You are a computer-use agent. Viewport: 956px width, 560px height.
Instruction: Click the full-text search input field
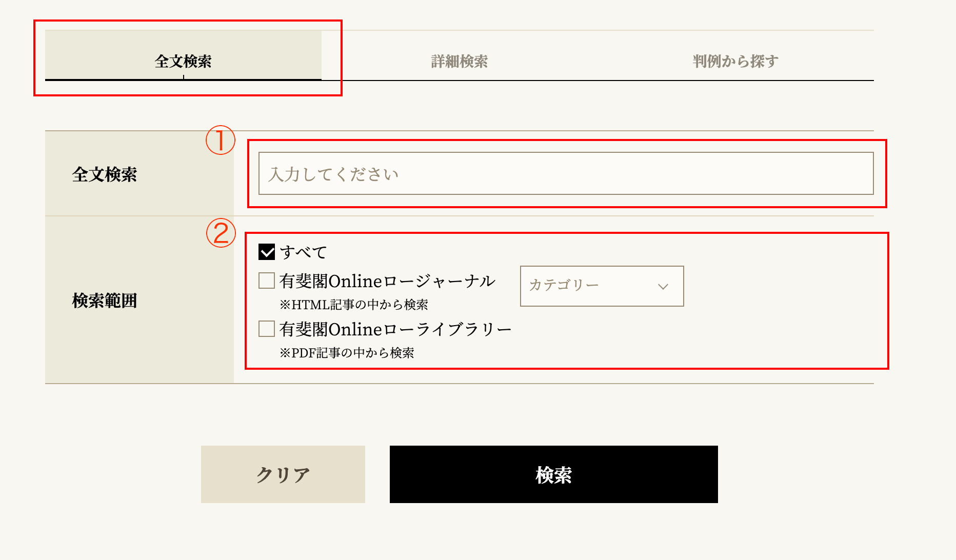[566, 173]
